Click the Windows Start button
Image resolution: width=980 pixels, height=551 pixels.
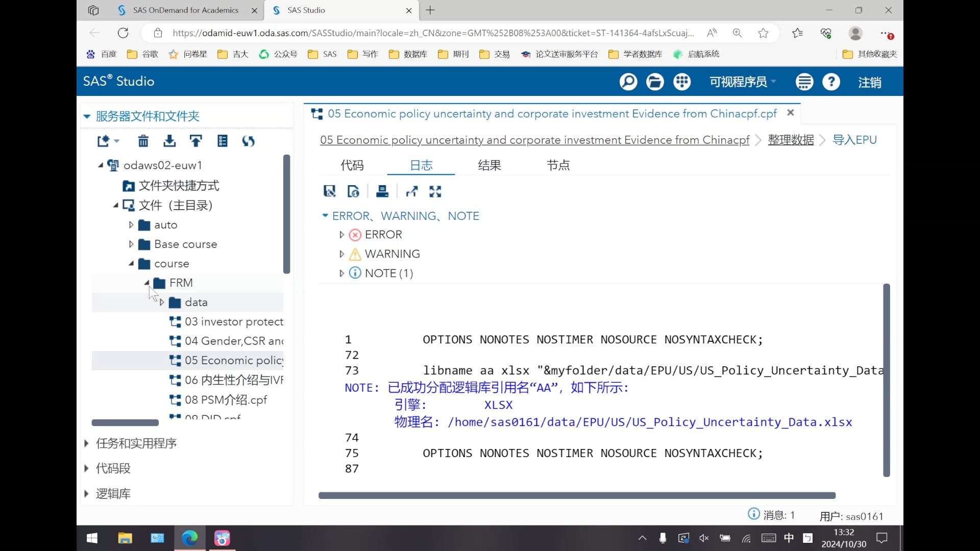click(x=92, y=538)
